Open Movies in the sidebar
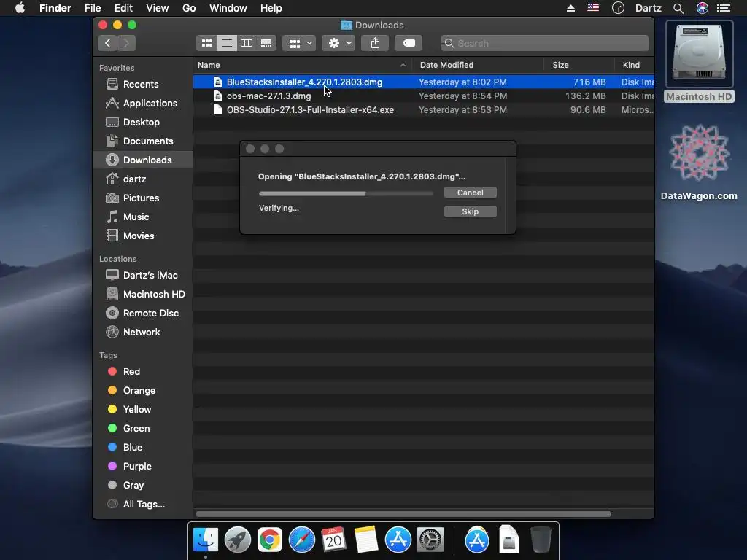This screenshot has height=560, width=747. pos(142,236)
